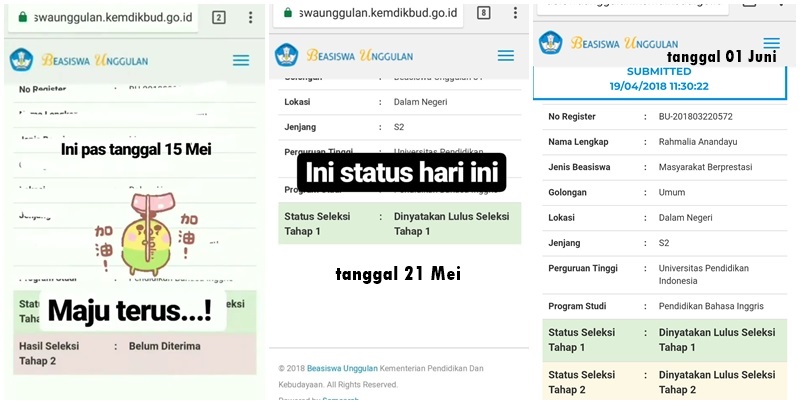Open the hamburger menu in right screenshot
This screenshot has width=800, height=404.
(x=771, y=43)
